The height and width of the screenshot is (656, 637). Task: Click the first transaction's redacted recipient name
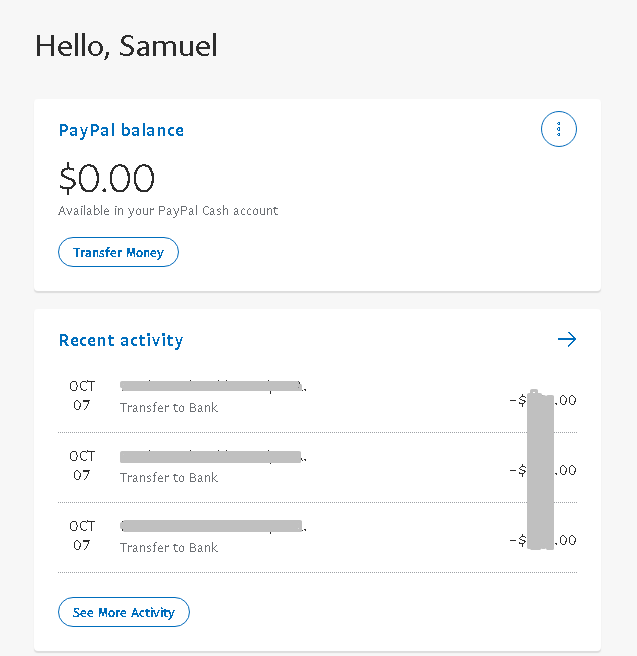pyautogui.click(x=211, y=385)
